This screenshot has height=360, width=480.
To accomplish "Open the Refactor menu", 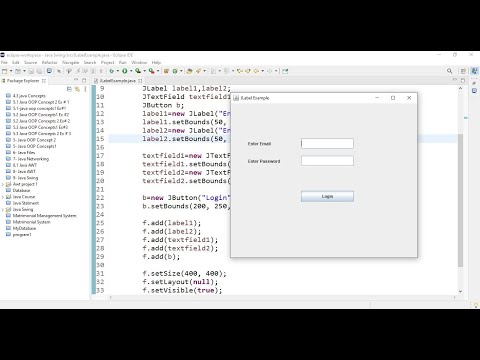I will pos(50,62).
